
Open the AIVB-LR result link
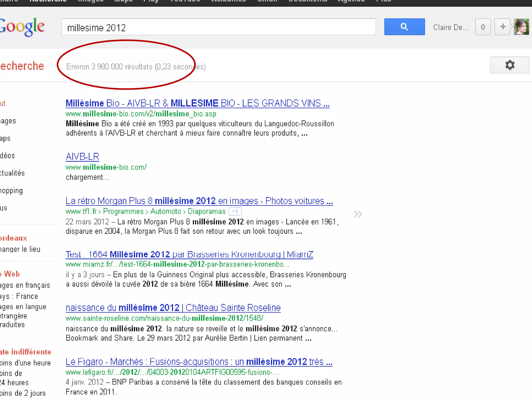(82, 157)
